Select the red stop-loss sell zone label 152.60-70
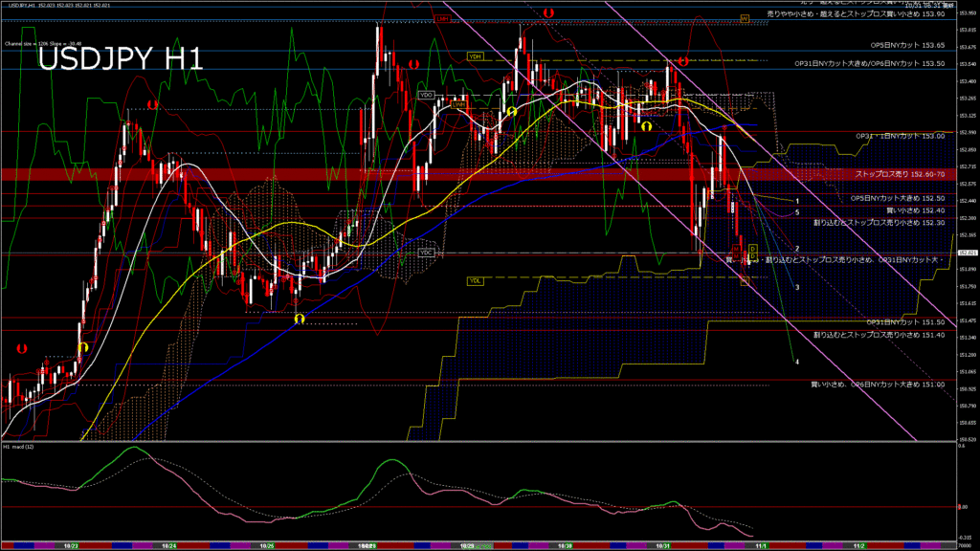 [900, 174]
